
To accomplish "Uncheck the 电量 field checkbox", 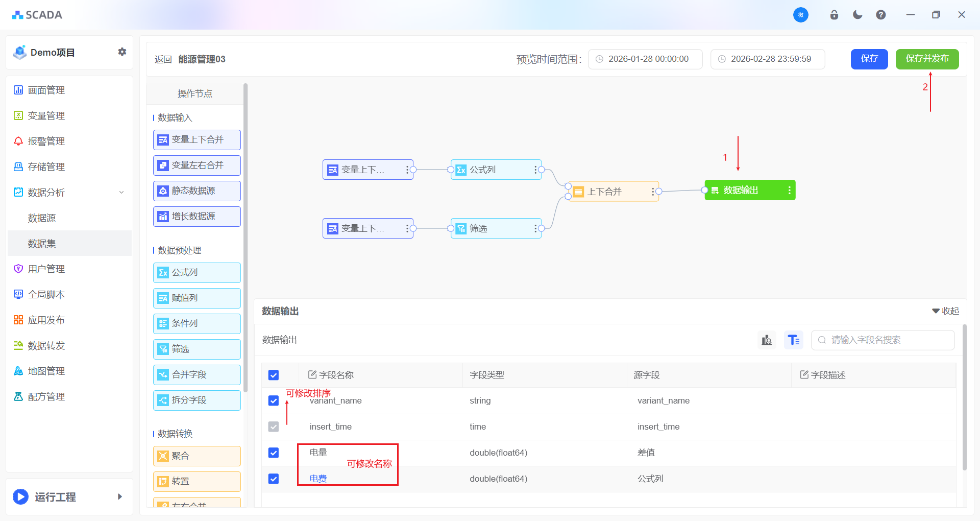I will pyautogui.click(x=274, y=453).
